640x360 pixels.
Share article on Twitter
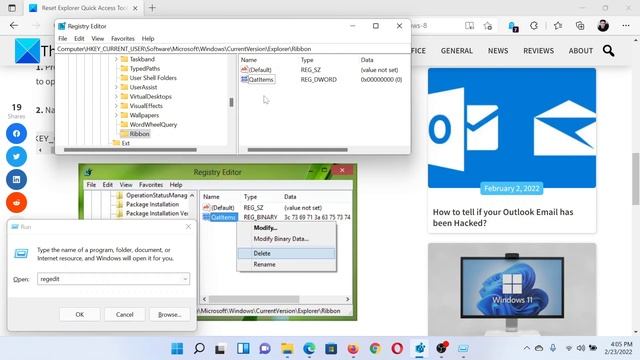coord(16,156)
